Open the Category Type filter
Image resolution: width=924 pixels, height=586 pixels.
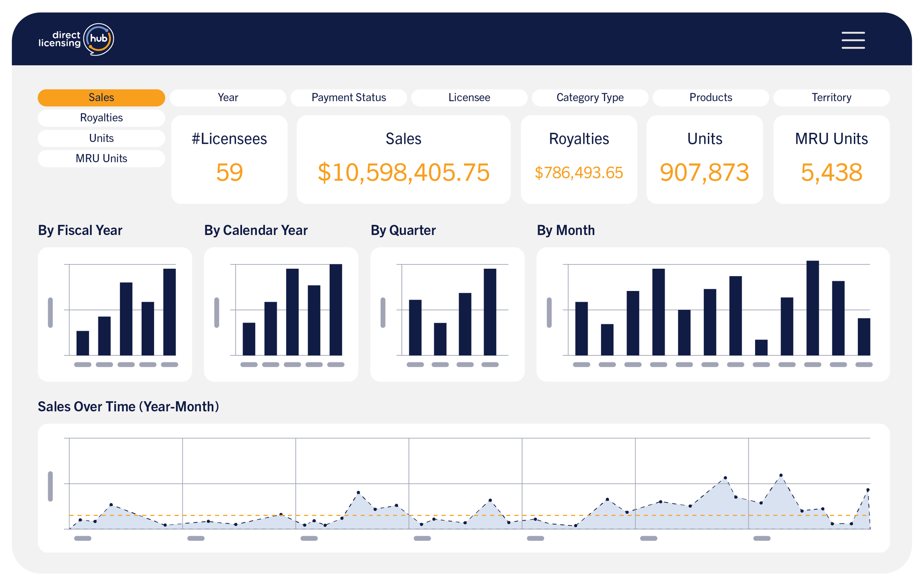pyautogui.click(x=590, y=98)
